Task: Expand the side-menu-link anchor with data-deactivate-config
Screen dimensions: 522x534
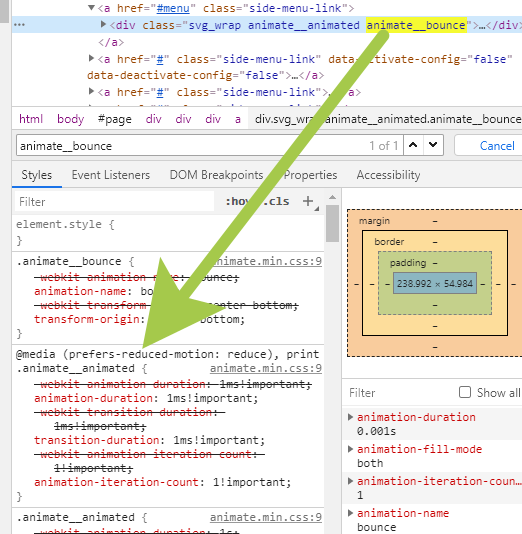Action: [x=91, y=58]
